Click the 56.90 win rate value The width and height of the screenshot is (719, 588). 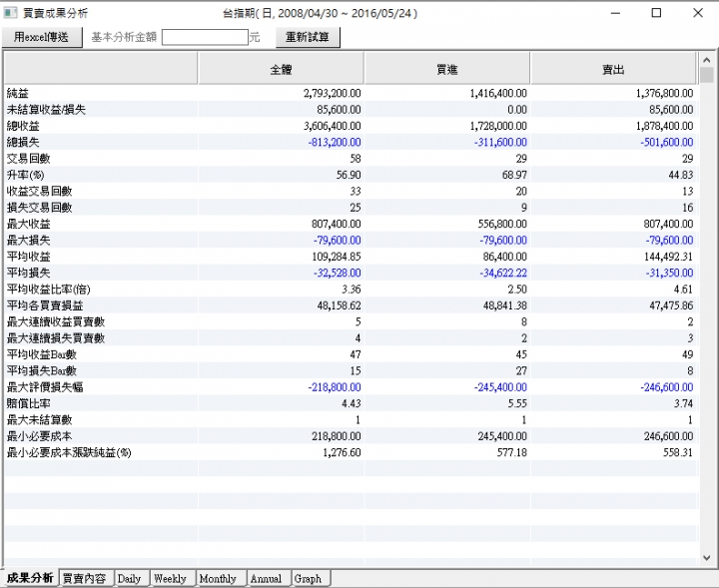point(349,175)
